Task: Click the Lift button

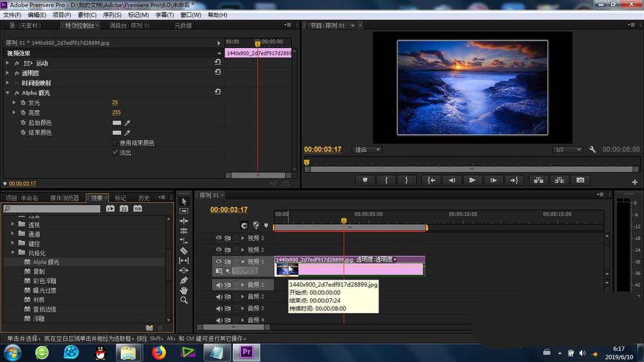Action: [x=538, y=180]
